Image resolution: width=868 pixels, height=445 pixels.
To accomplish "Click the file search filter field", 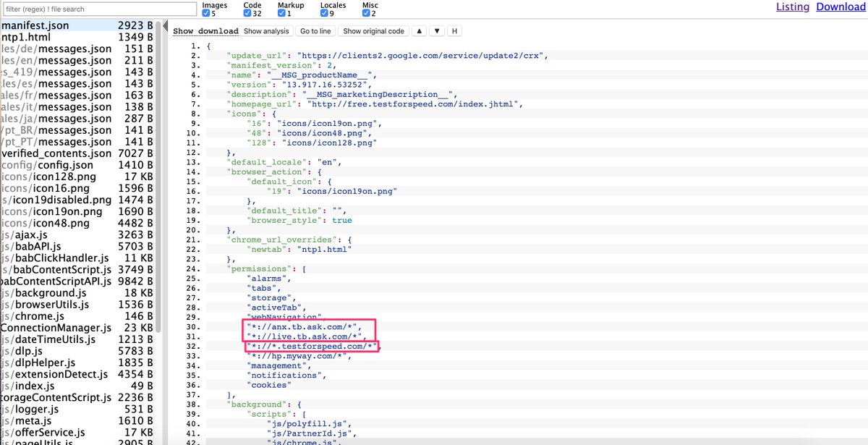I will [98, 9].
